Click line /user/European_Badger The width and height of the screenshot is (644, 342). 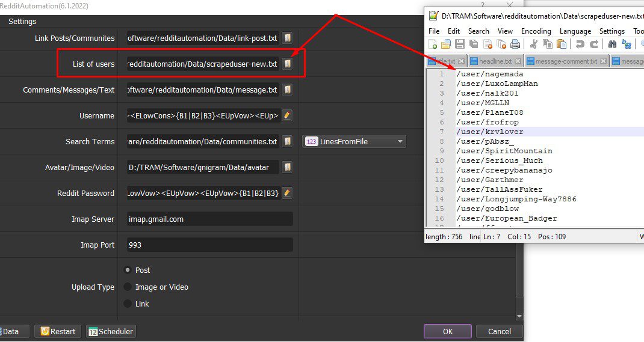click(506, 218)
